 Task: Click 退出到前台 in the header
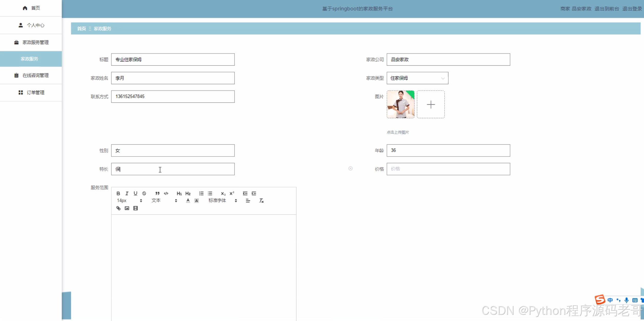coord(606,9)
